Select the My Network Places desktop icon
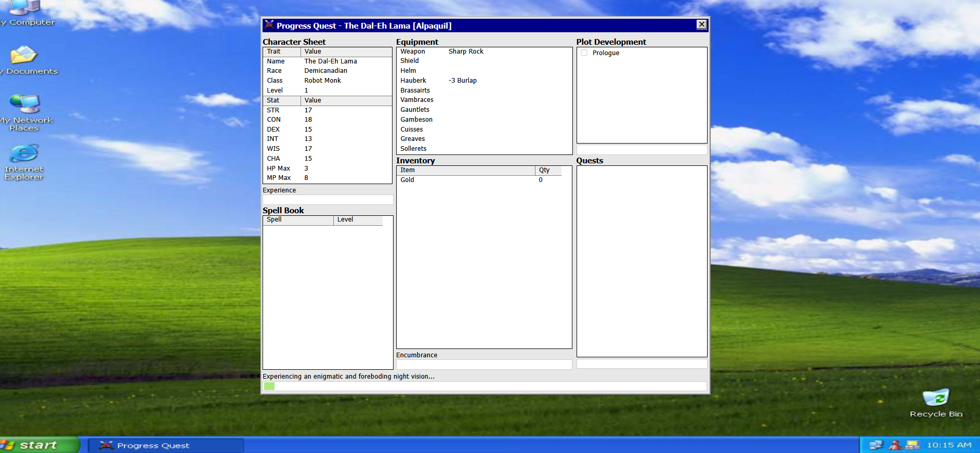Viewport: 980px width, 453px height. tap(24, 113)
